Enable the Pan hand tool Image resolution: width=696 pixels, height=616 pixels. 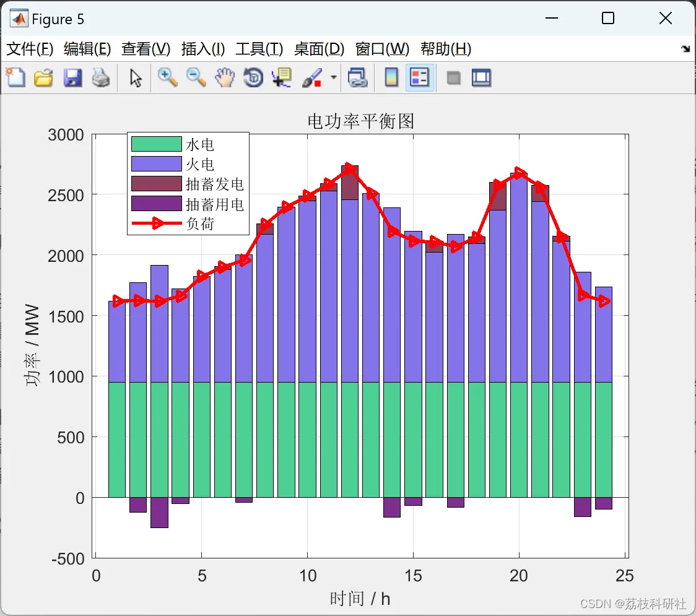(x=225, y=77)
